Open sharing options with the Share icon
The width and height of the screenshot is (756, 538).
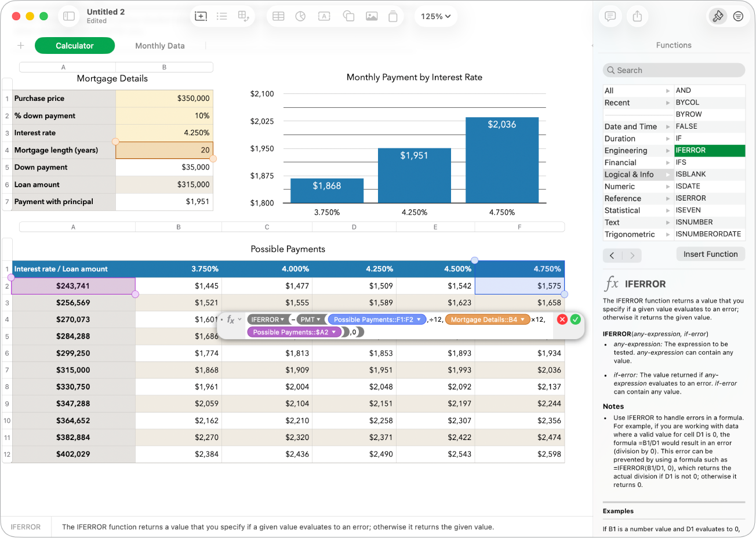click(638, 16)
